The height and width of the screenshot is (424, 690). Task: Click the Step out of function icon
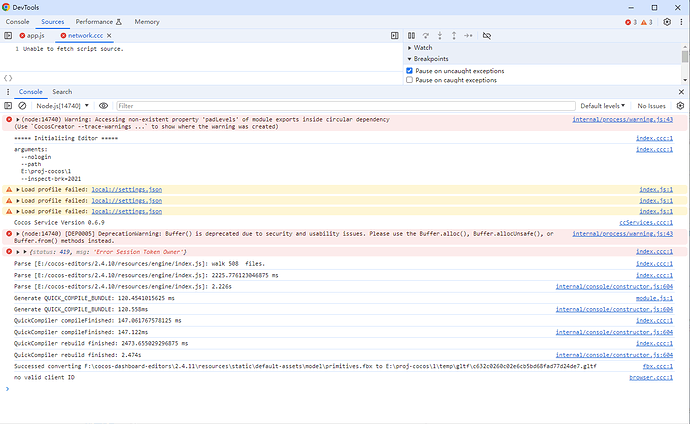[x=455, y=35]
